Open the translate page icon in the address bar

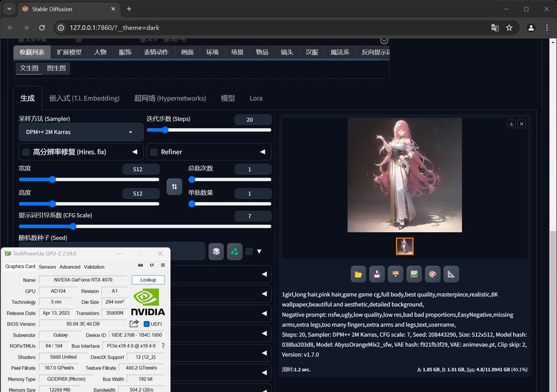point(495,28)
